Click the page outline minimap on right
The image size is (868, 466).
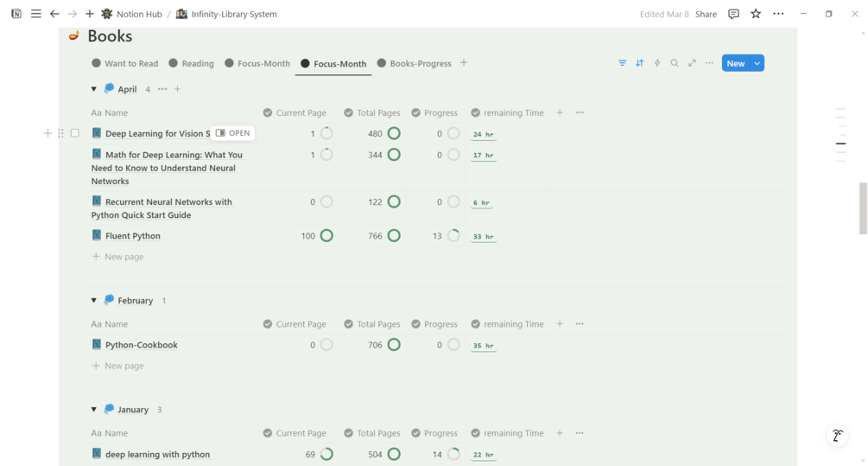[841, 135]
